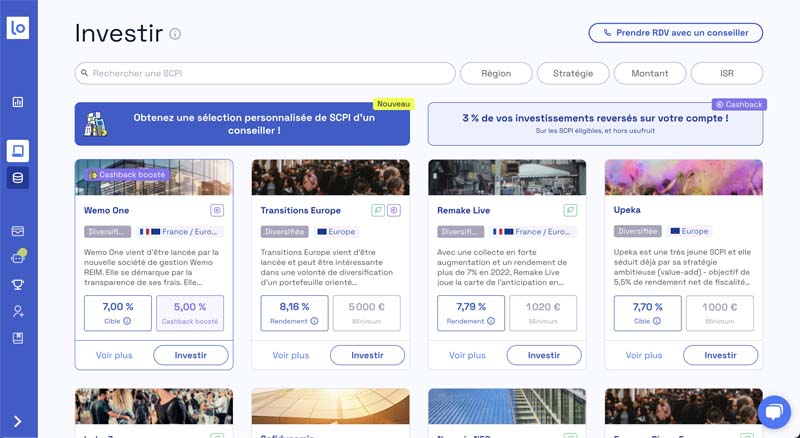Click Prendre RDV avec un conseiller
Screen dimensions: 800x438
point(676,33)
